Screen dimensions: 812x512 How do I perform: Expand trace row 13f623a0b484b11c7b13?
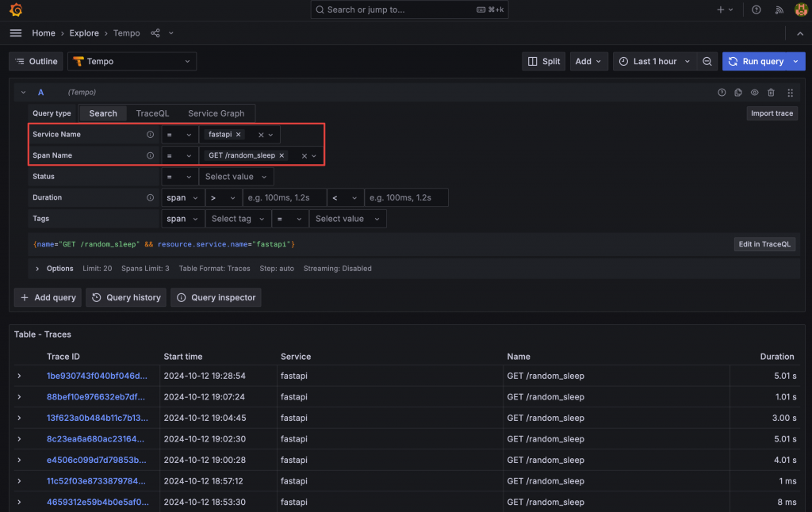19,418
